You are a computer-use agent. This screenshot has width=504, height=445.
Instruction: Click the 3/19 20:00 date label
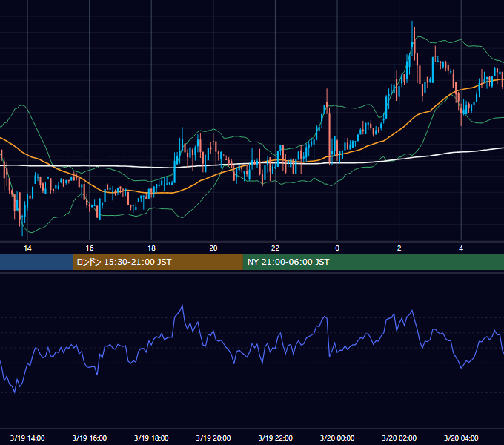(213, 438)
